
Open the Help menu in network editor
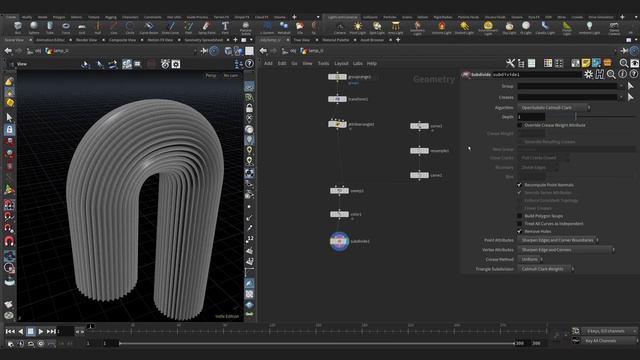click(x=371, y=64)
